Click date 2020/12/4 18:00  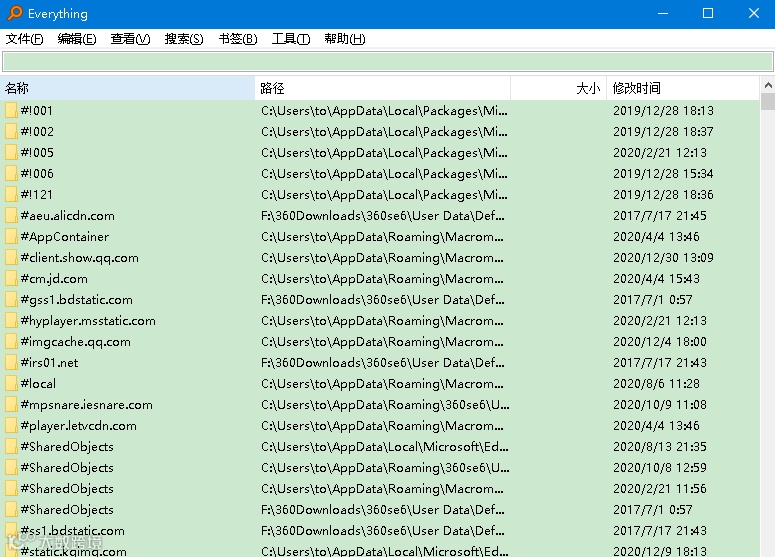pyautogui.click(x=660, y=342)
